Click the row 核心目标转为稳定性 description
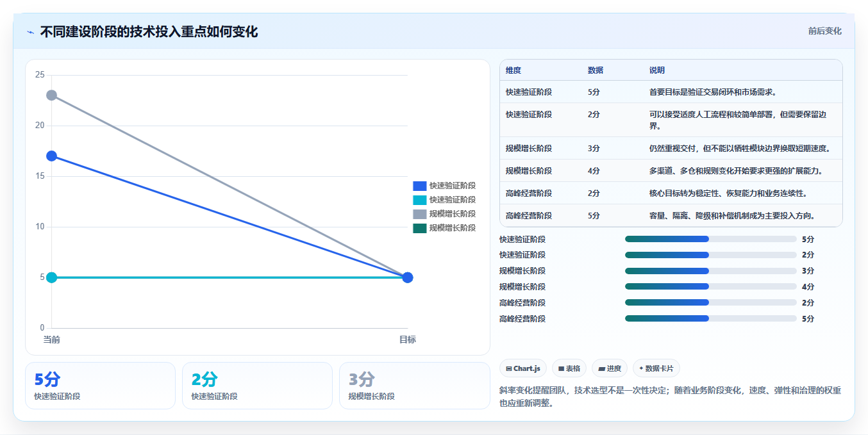The image size is (868, 435). tap(728, 193)
